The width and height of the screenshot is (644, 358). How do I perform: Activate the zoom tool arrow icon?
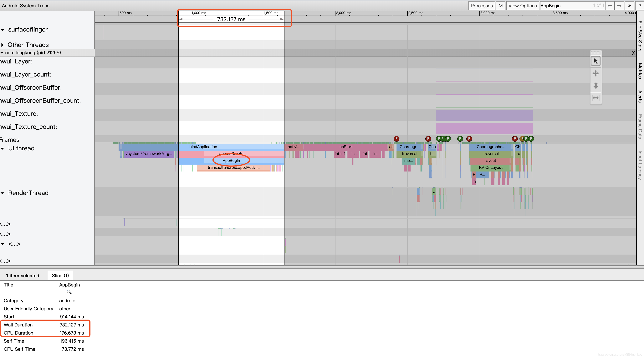click(595, 86)
